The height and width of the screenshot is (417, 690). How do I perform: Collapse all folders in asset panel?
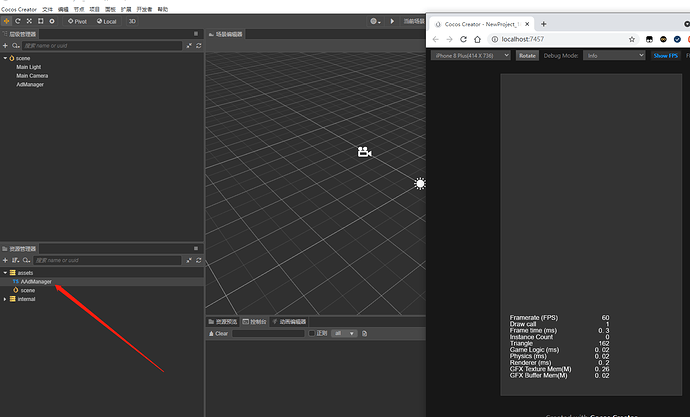[x=189, y=260]
